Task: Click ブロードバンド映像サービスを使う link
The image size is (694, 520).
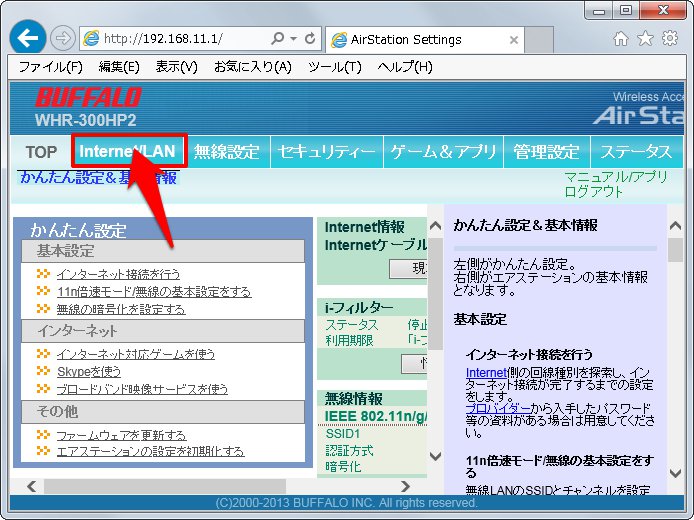Action: pyautogui.click(x=142, y=389)
